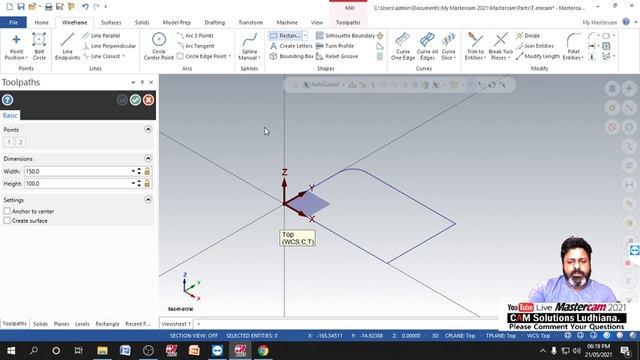Screen dimensions: 640x360
Task: Click the Height input field
Action: [x=77, y=184]
